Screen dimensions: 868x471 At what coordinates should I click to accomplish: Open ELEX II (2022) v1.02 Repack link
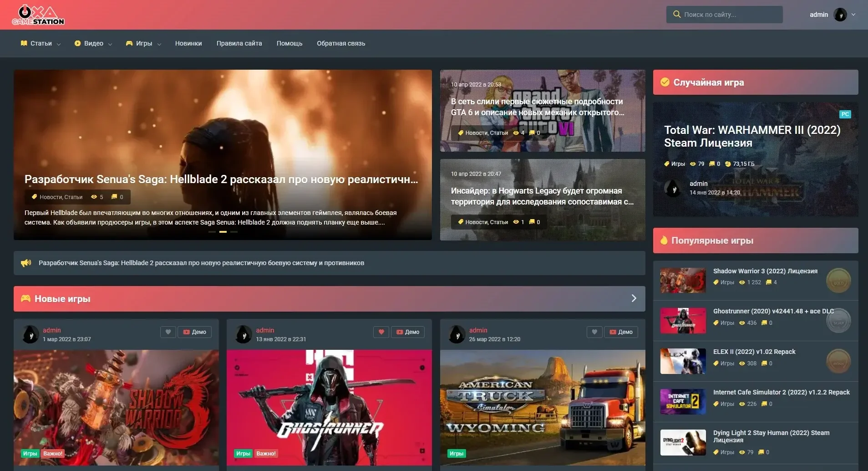point(754,352)
